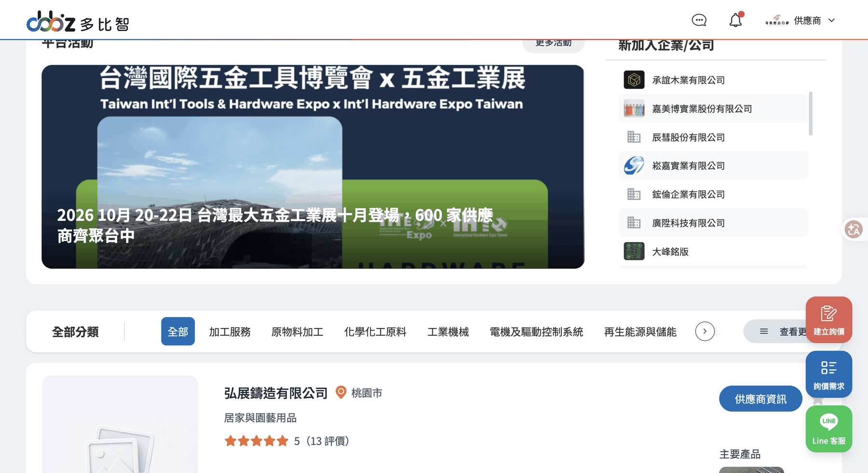Click the 供應商資訊 button

(760, 399)
